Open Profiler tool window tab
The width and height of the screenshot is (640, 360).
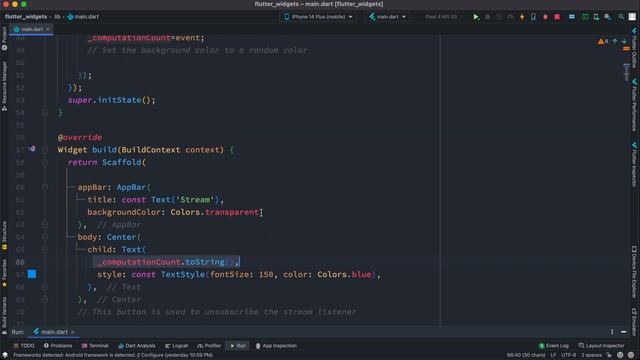209,346
